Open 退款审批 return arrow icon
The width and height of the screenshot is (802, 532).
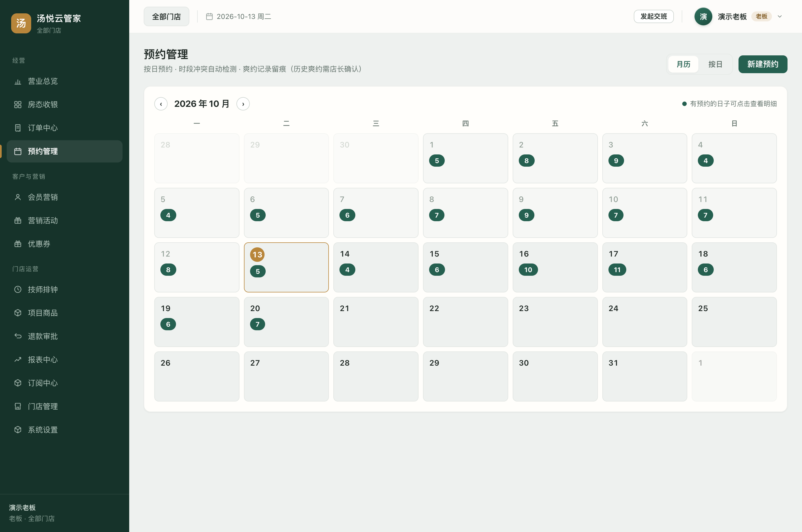pos(18,336)
